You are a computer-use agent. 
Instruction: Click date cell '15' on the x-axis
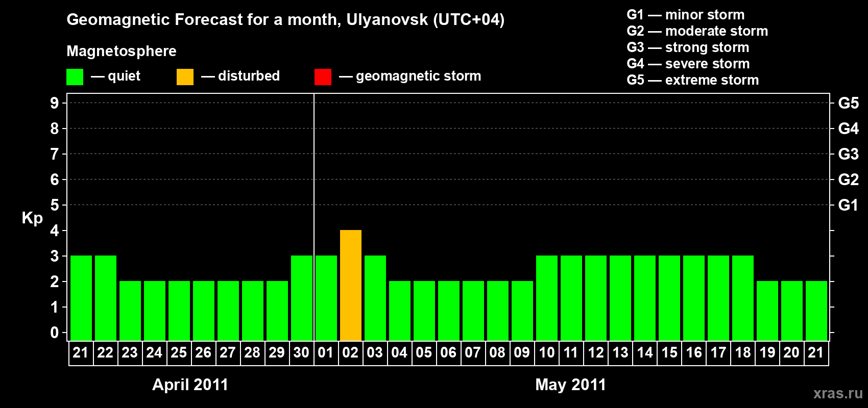(x=669, y=353)
